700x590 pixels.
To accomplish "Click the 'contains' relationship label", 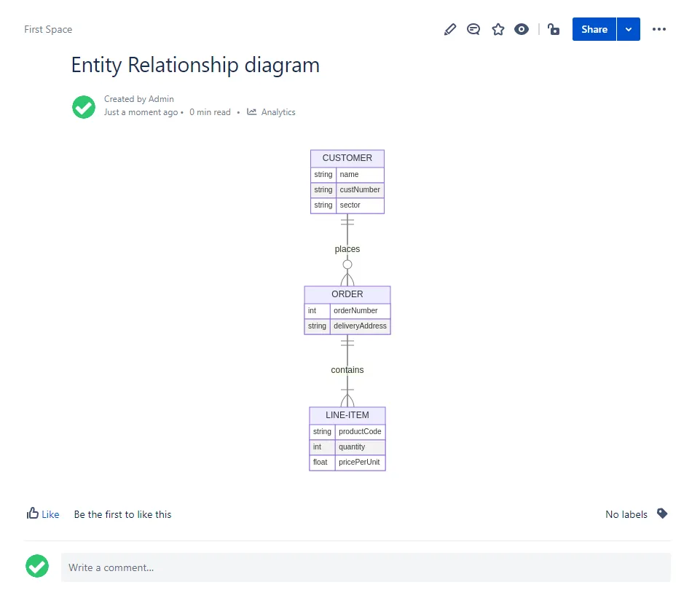I will pos(347,370).
